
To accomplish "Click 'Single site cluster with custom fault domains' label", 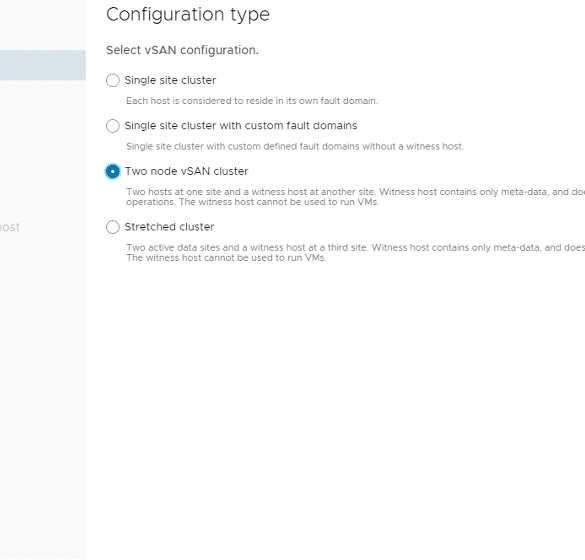I will [x=241, y=126].
